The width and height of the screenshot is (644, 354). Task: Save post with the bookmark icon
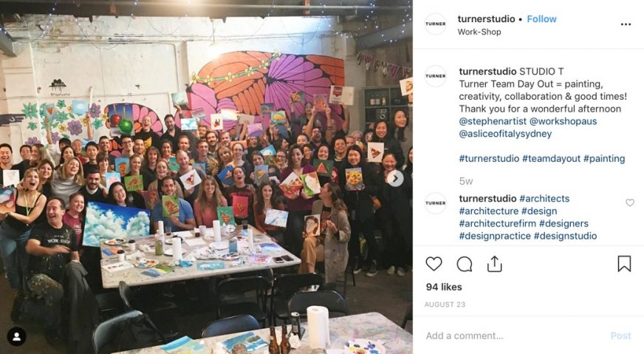624,264
